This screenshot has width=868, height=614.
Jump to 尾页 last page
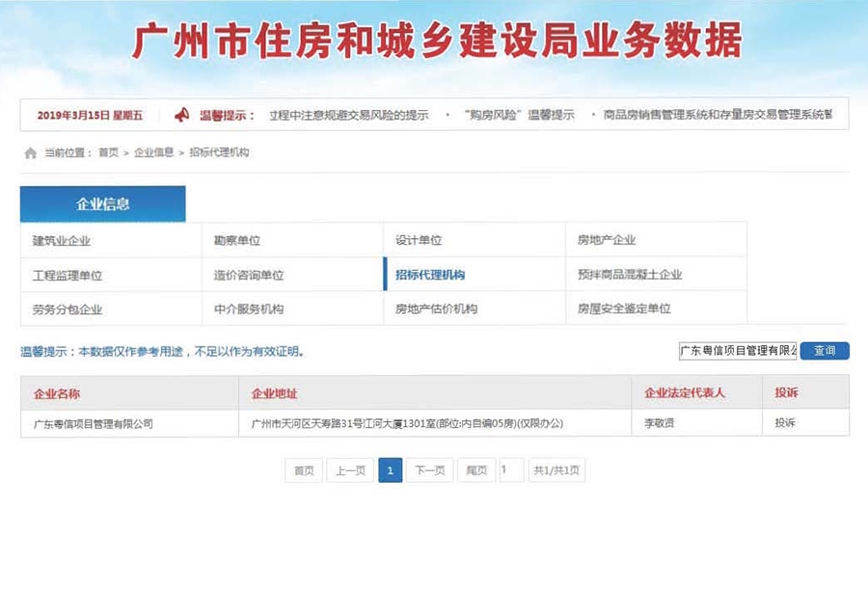tap(476, 470)
